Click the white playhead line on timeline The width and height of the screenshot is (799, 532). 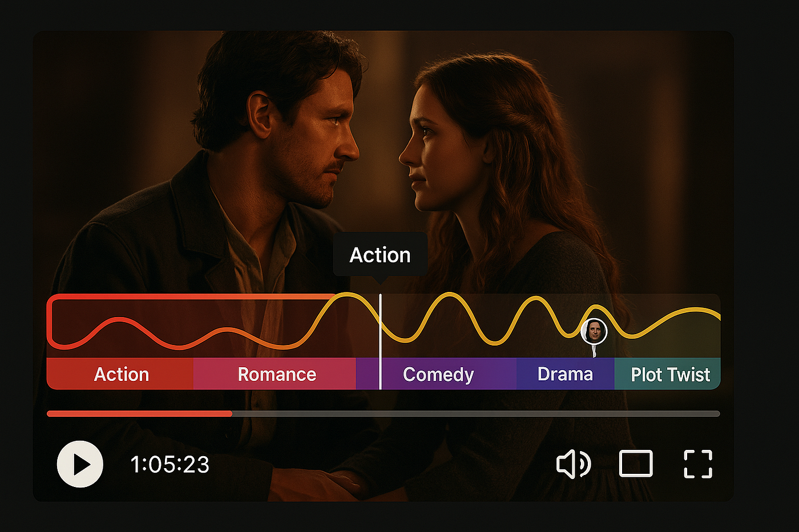tap(380, 342)
